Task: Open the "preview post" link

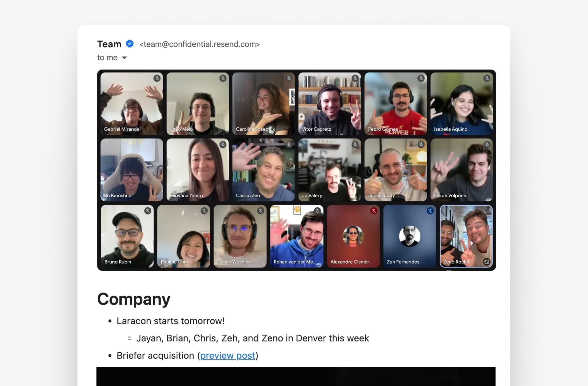Action: pyautogui.click(x=227, y=355)
